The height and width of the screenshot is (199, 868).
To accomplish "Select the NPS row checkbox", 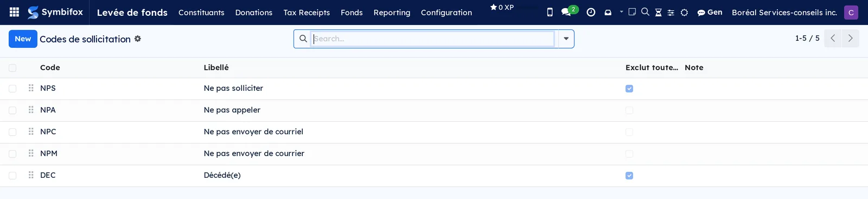I will click(12, 89).
